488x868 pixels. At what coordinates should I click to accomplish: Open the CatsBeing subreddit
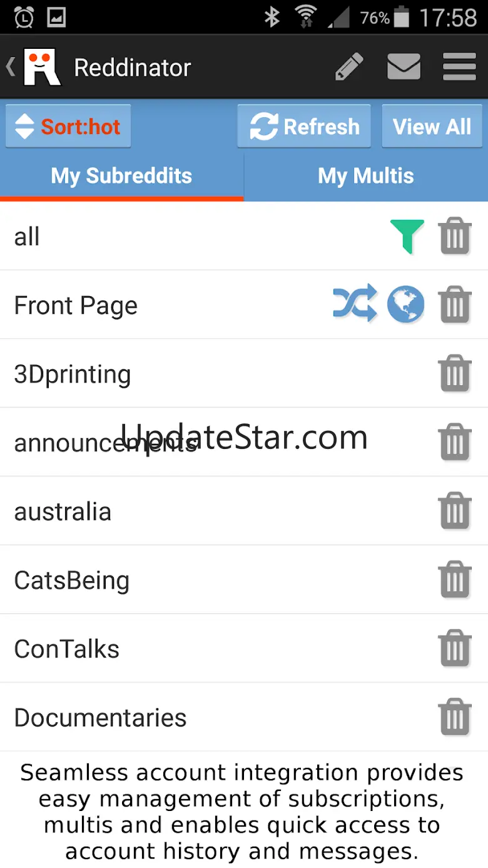72,580
